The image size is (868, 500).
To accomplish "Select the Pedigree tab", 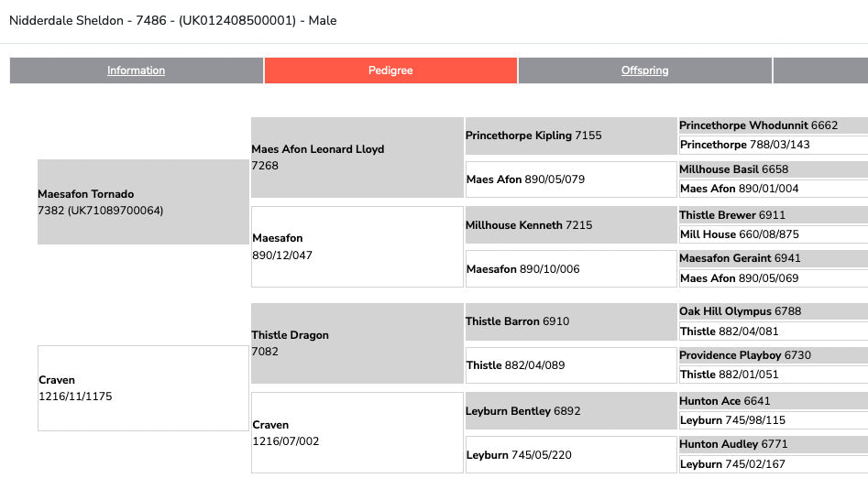I will pyautogui.click(x=390, y=71).
